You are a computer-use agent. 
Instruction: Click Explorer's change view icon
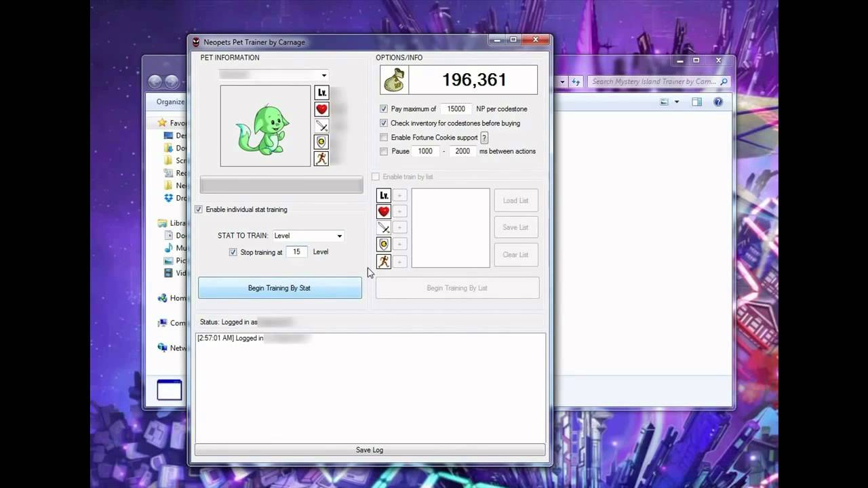(665, 102)
